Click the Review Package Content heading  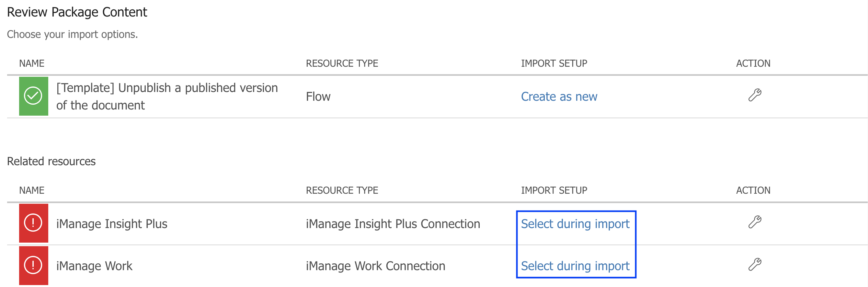point(77,12)
